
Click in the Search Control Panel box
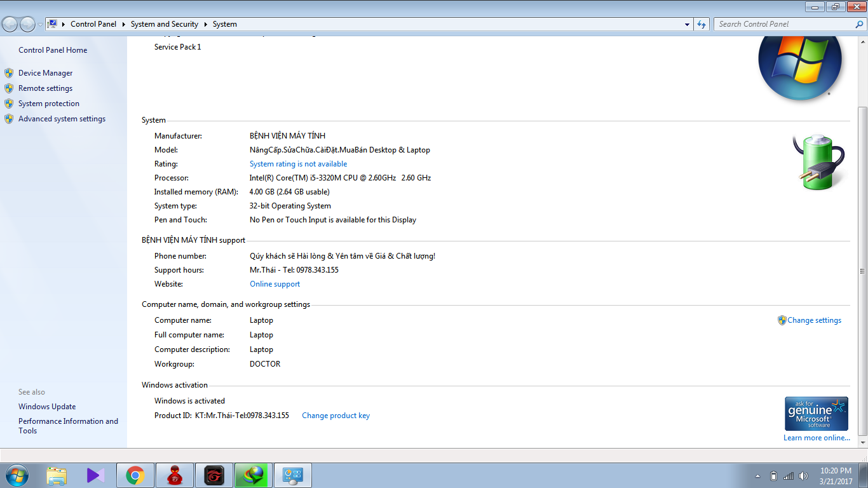click(x=785, y=24)
